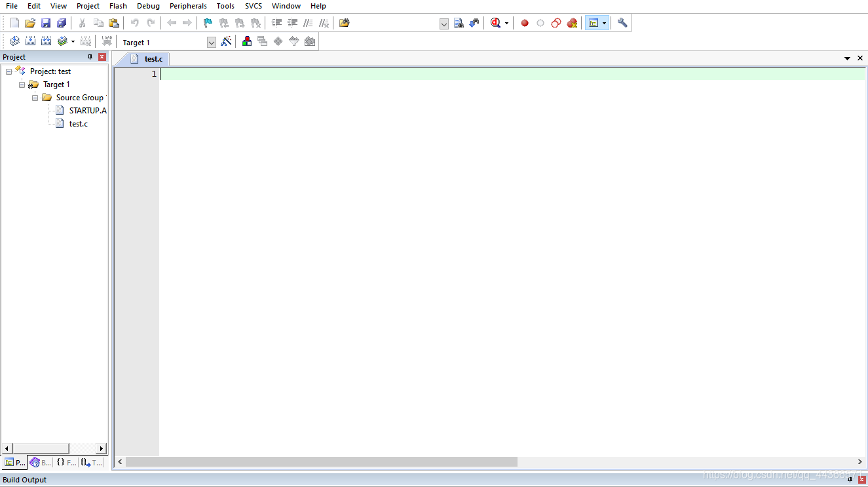Open the Tools menu
The height and width of the screenshot is (487, 868).
(x=225, y=6)
